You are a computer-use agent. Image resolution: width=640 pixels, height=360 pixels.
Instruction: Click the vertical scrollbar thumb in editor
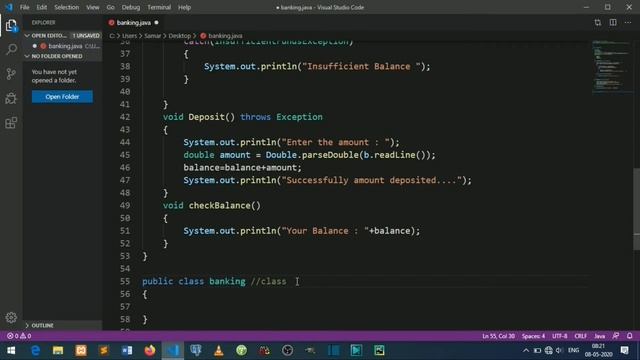tap(636, 209)
